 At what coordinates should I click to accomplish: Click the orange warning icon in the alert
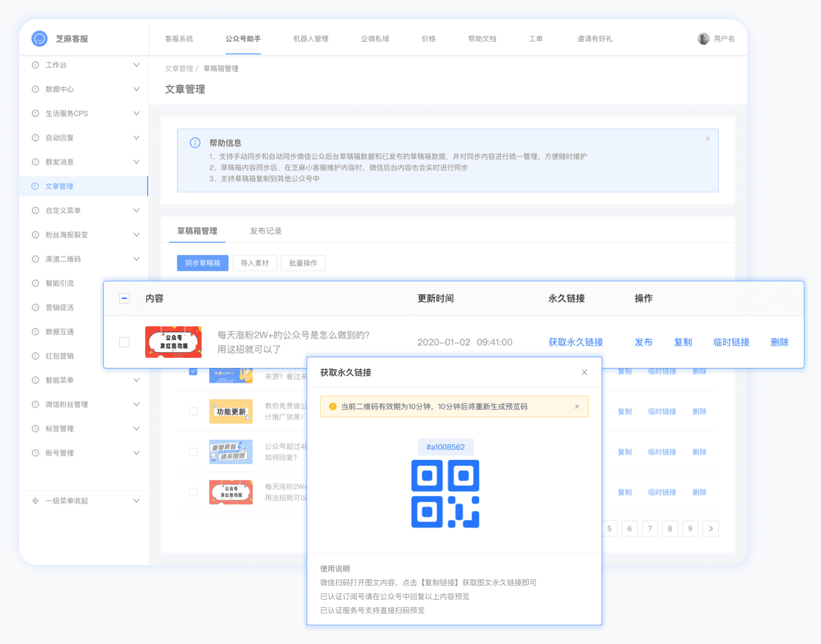coord(332,407)
